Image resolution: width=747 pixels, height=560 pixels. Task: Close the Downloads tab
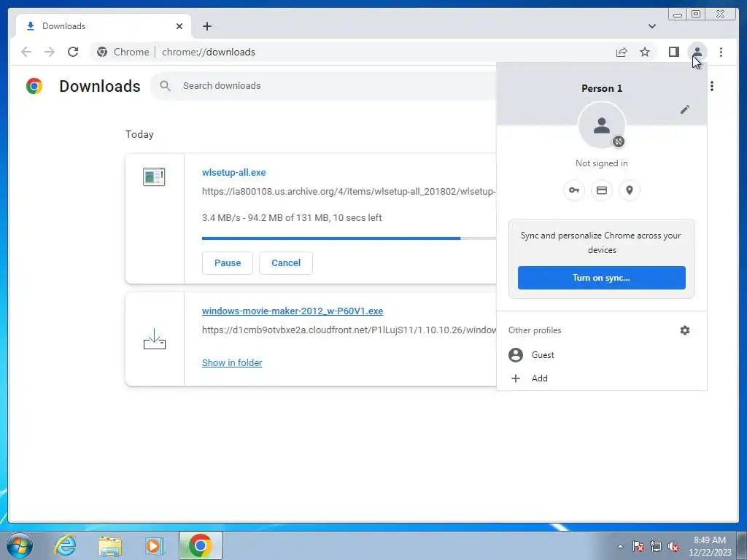click(x=179, y=26)
